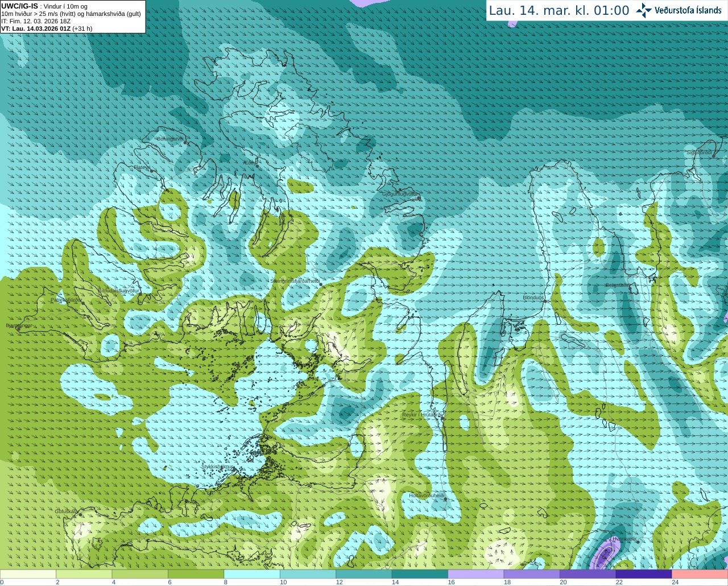Click the date header Lau. 14. mar. kl. 01:00

point(559,10)
